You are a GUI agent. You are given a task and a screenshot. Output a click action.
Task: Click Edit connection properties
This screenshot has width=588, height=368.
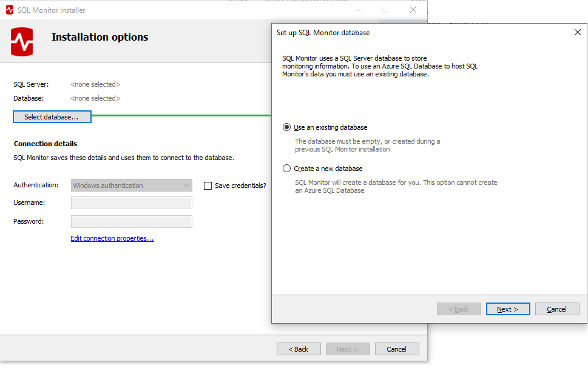[112, 238]
